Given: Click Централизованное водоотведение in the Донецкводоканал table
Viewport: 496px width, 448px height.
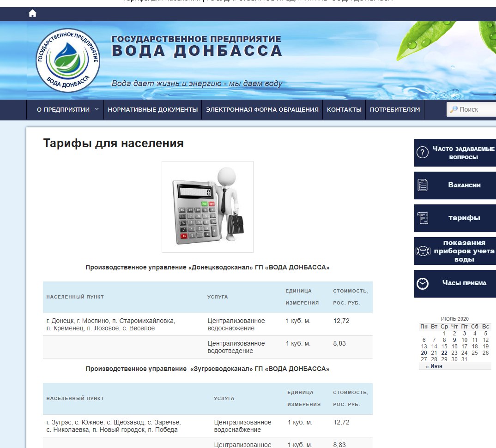Looking at the screenshot, I should [x=236, y=347].
